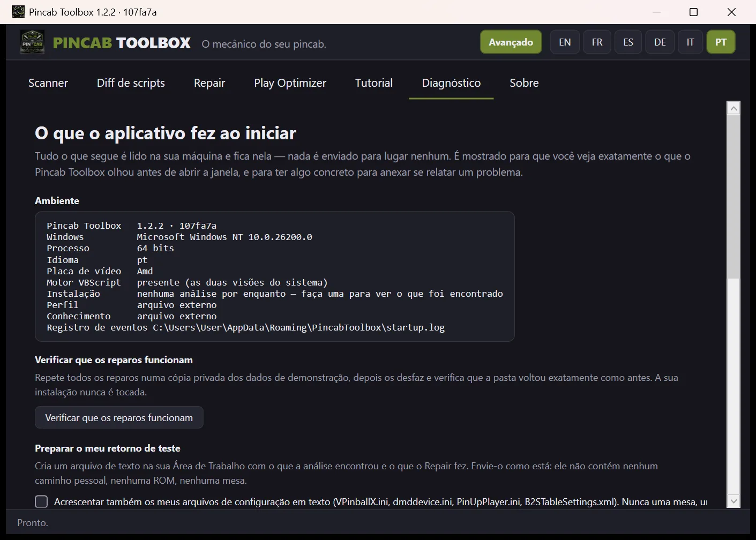Click the scrollbar up arrow

(x=733, y=108)
